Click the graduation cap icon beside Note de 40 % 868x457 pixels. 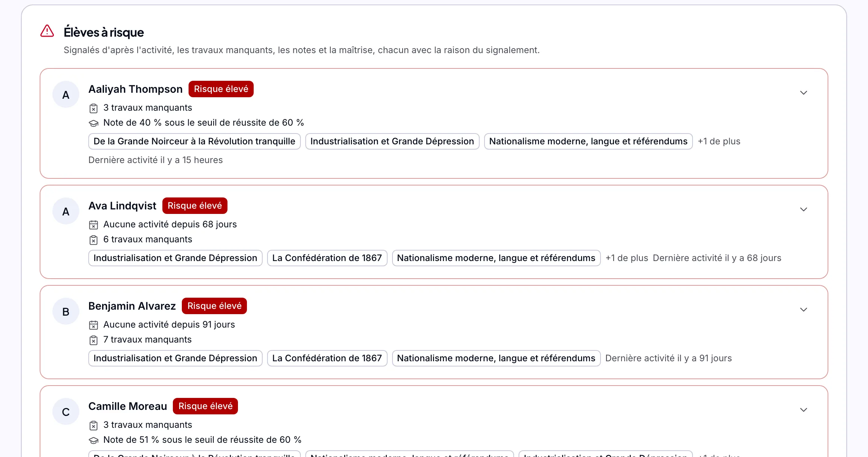click(94, 123)
